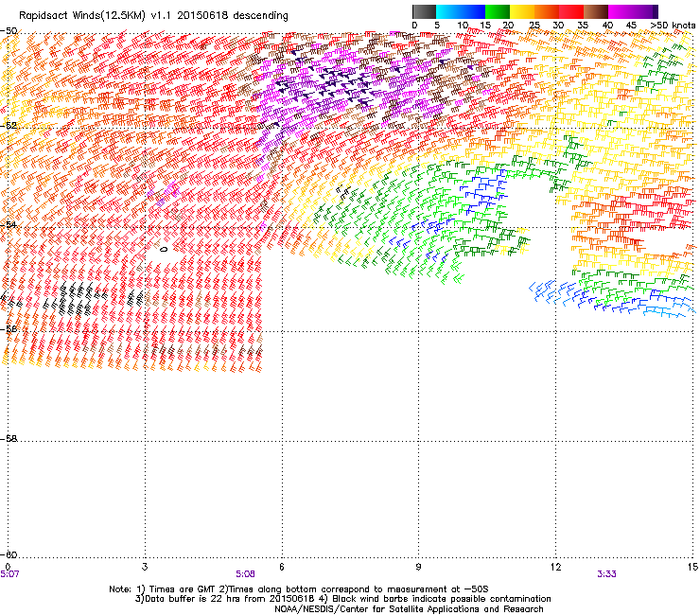
Task: Click the orange 25-30 knots legend swatch
Action: [x=547, y=11]
